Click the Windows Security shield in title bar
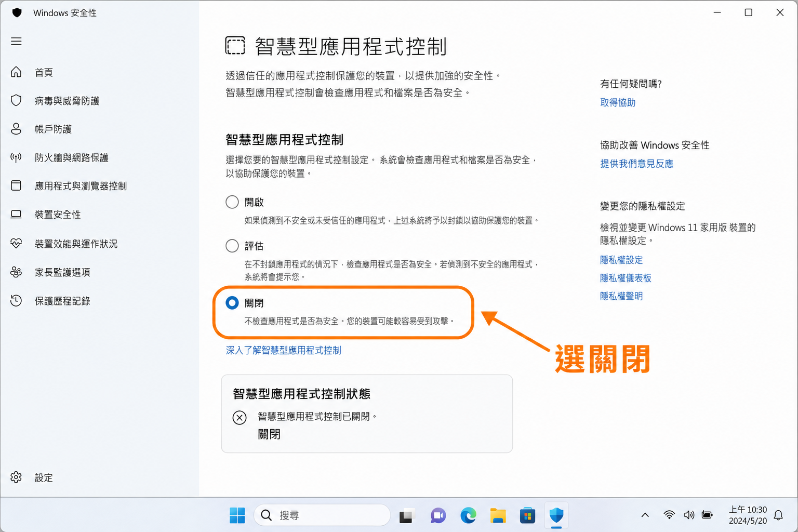798x532 pixels. [17, 12]
